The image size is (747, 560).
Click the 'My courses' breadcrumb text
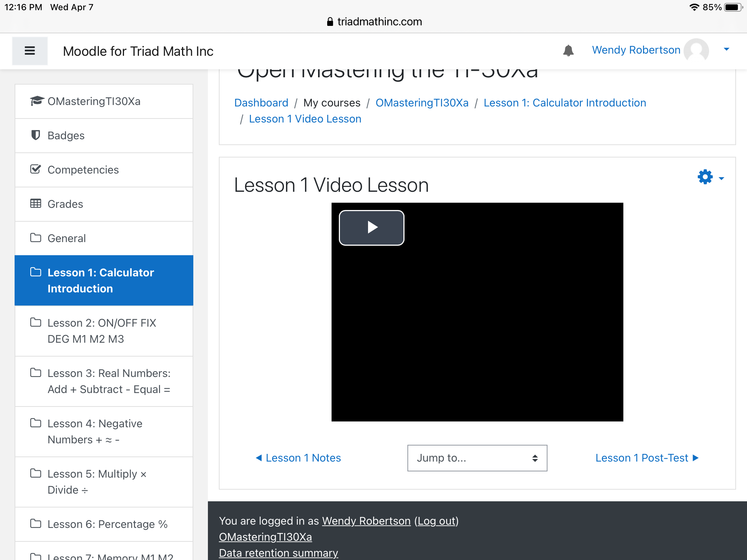point(332,103)
